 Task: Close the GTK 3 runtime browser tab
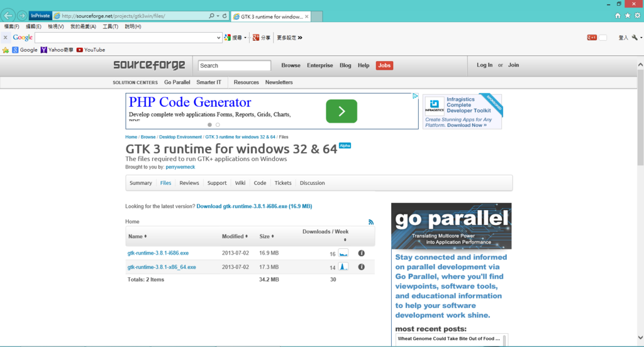306,16
